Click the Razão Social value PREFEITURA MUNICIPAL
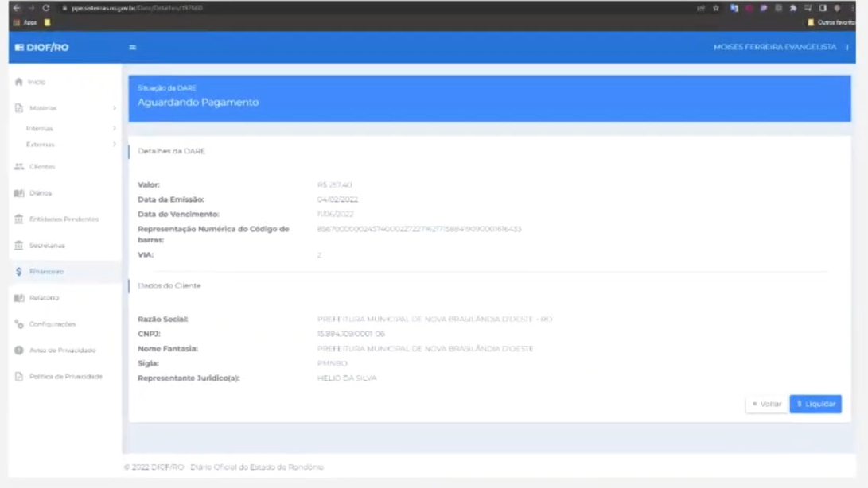 434,320
